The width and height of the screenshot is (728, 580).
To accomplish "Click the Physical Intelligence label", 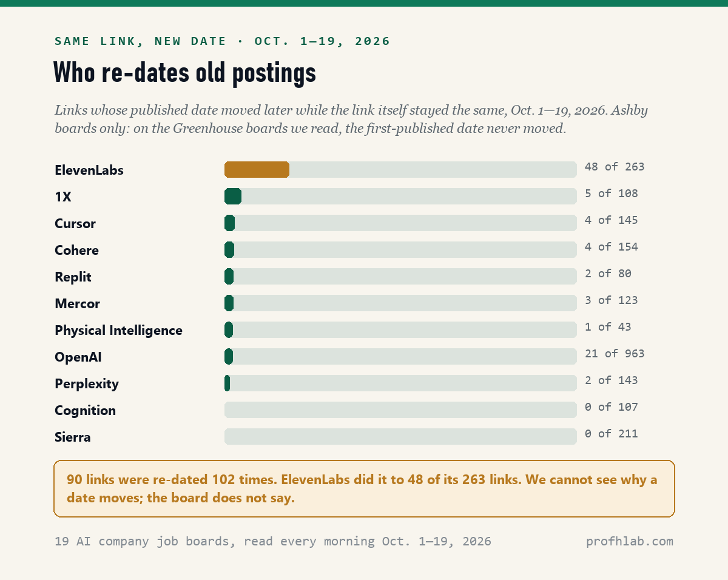I will (x=118, y=331).
